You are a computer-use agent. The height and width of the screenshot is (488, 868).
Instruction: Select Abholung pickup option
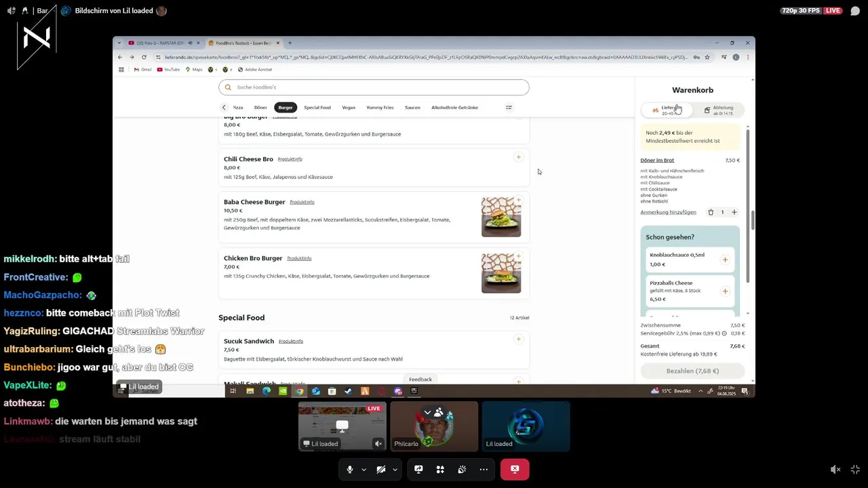pyautogui.click(x=718, y=110)
